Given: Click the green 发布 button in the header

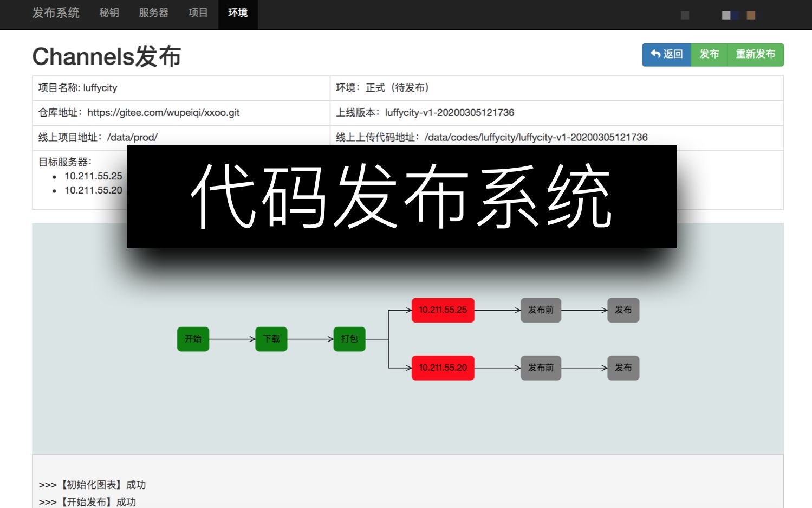Looking at the screenshot, I should 709,55.
